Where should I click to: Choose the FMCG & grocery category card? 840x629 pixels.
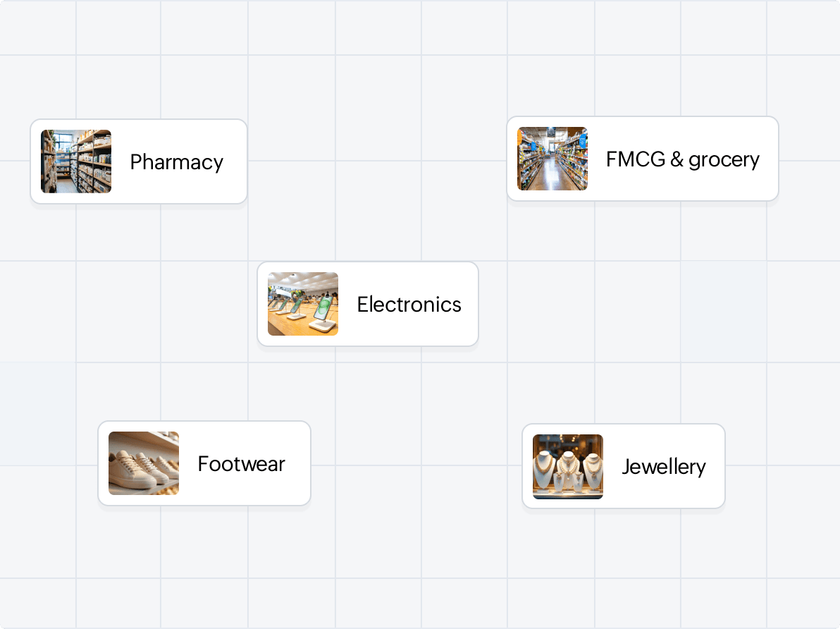click(642, 159)
